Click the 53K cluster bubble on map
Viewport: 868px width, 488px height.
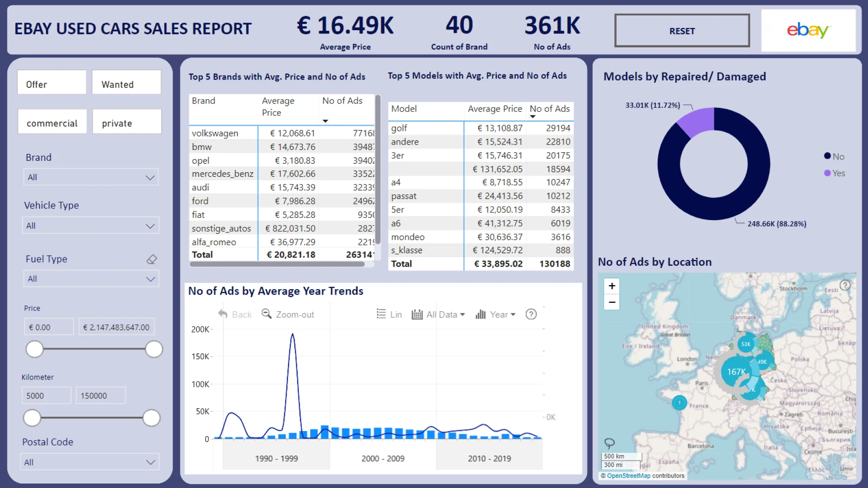click(x=745, y=344)
